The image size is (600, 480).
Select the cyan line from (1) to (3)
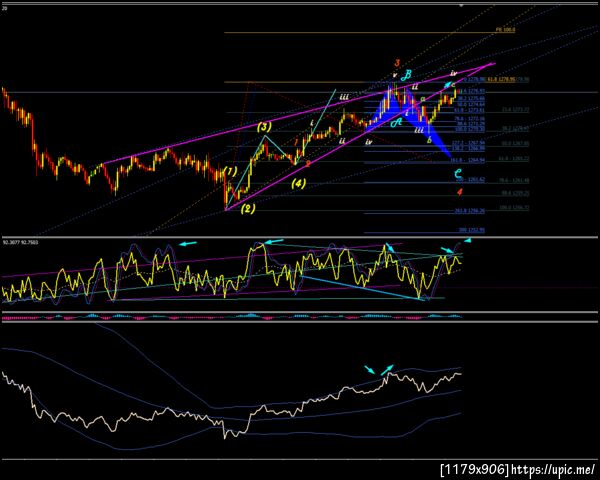click(x=246, y=173)
